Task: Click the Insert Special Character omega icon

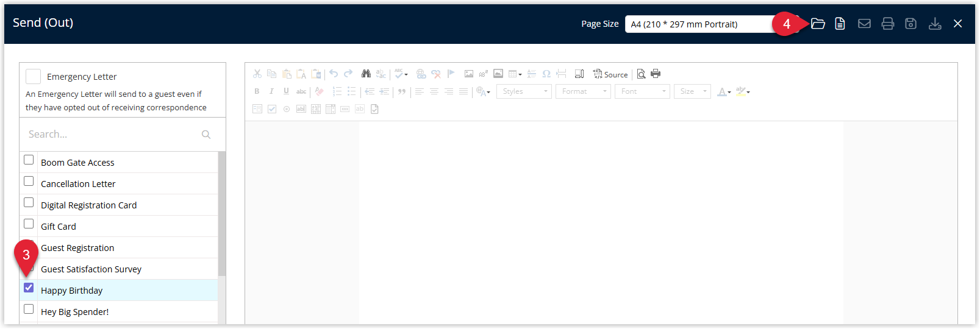Action: coord(546,74)
